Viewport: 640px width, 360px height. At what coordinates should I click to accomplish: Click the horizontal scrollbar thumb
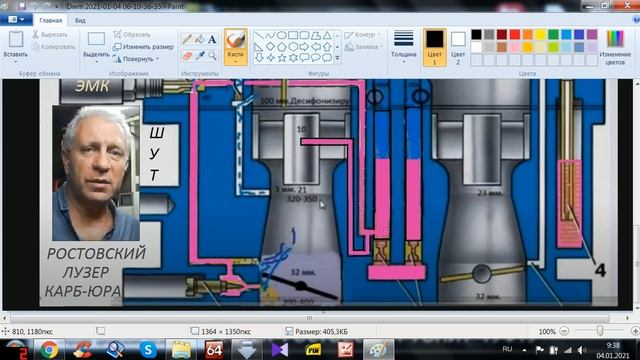[309, 318]
